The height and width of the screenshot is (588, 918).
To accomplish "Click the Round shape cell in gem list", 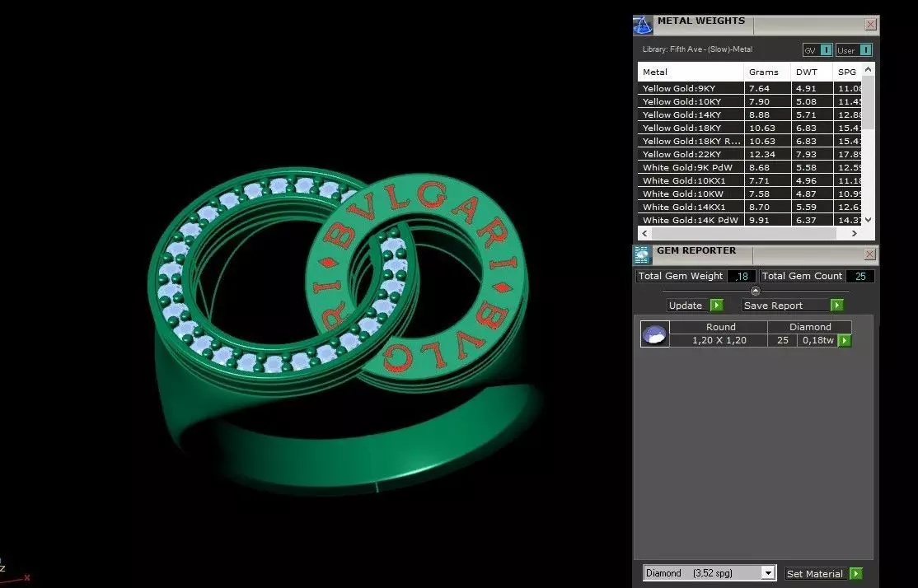I will tap(719, 327).
